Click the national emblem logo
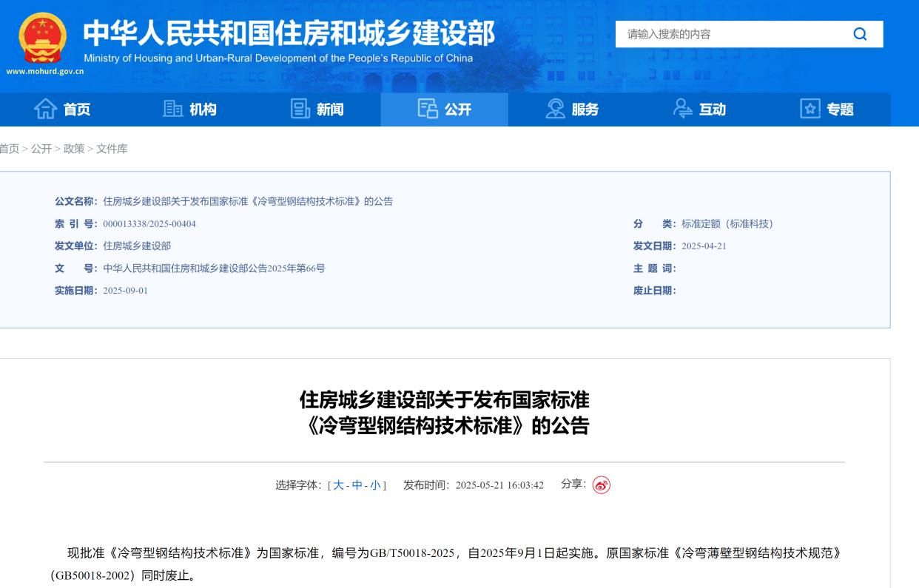This screenshot has height=588, width=919. 41,38
